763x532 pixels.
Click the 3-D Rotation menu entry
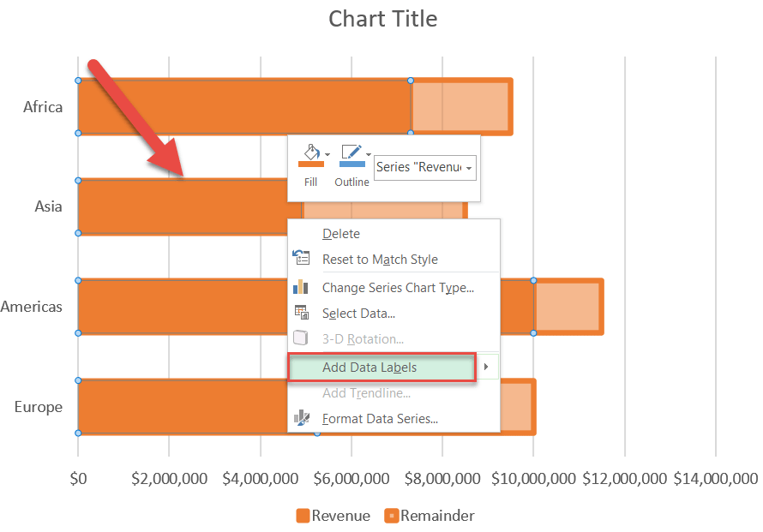[363, 339]
